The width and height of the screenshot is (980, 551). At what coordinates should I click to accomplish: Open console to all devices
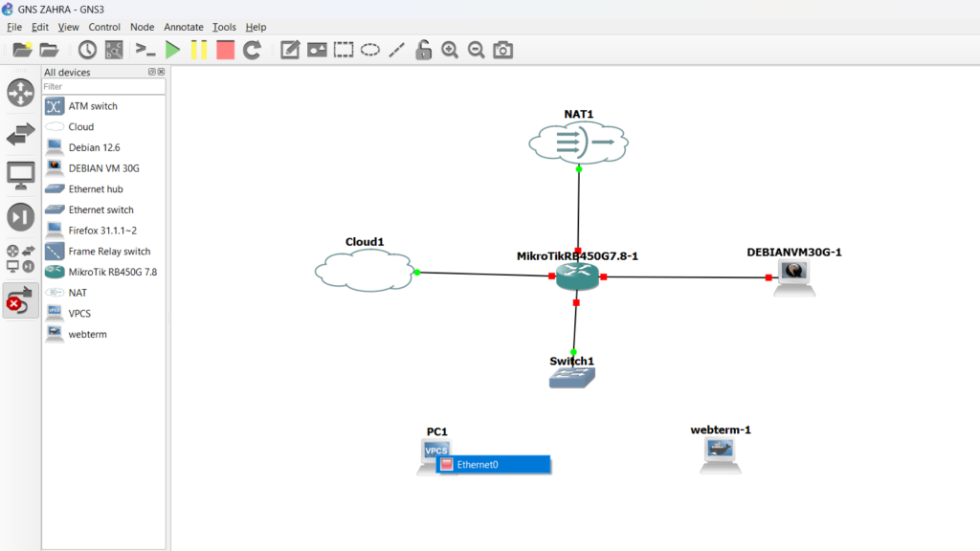tap(145, 50)
